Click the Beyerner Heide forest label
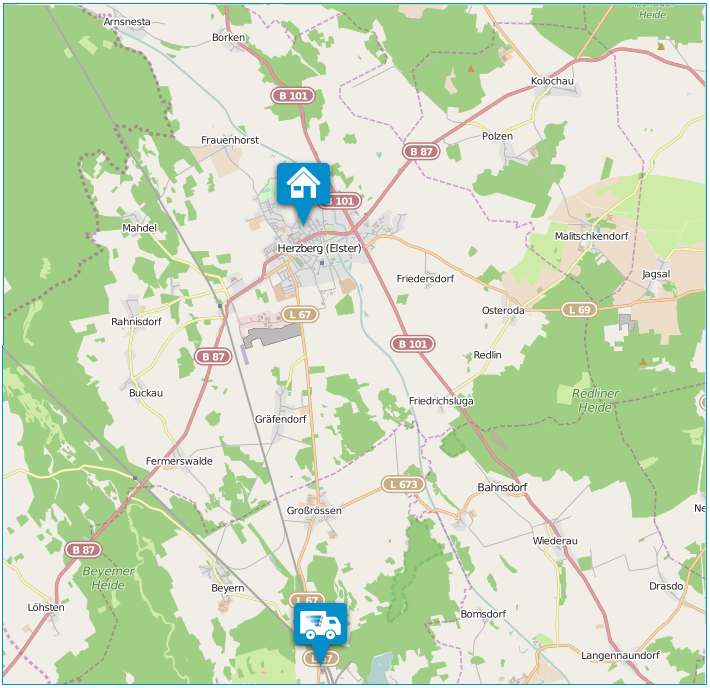 [108, 578]
